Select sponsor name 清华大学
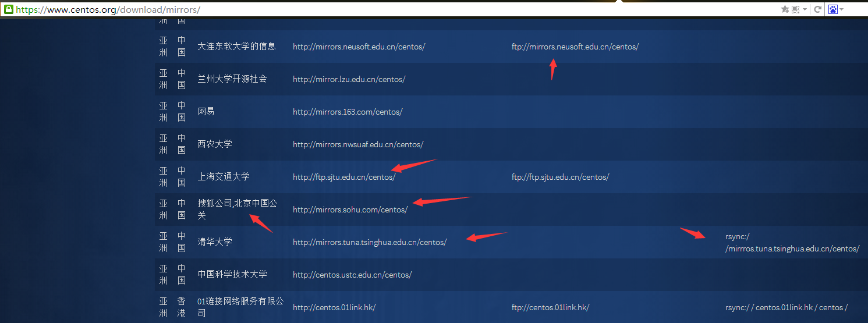Viewport: 868px width, 323px height. 215,242
